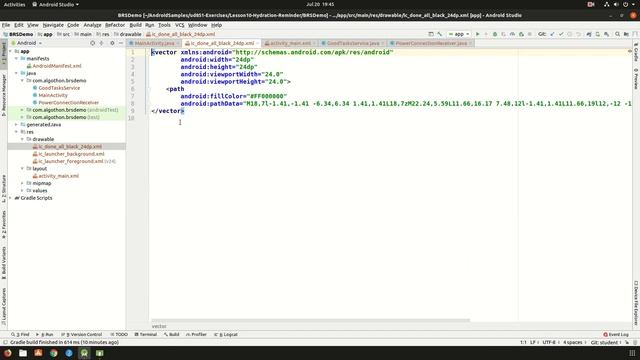Open the Logcat tool window

[226, 334]
